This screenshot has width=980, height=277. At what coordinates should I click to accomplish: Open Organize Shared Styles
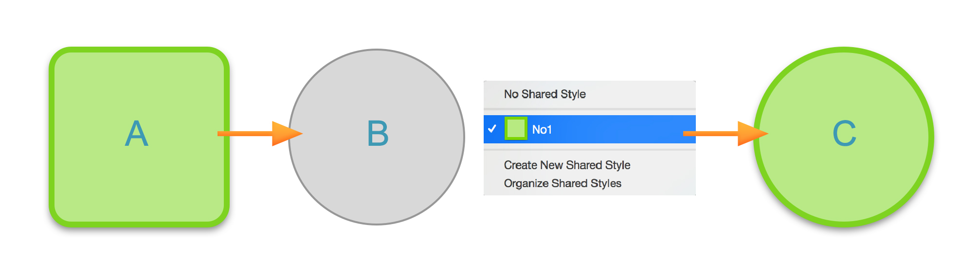[x=563, y=184]
